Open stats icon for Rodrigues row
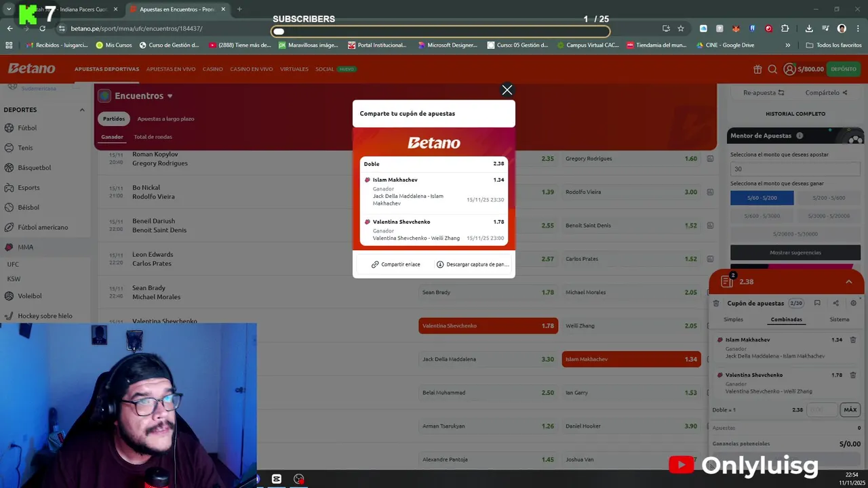Screen dimensions: 868x488 tap(710, 159)
